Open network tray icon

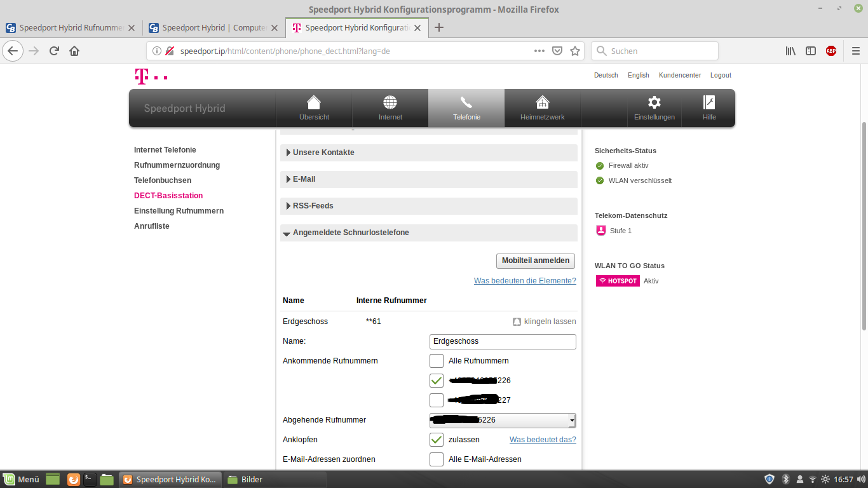coord(812,479)
